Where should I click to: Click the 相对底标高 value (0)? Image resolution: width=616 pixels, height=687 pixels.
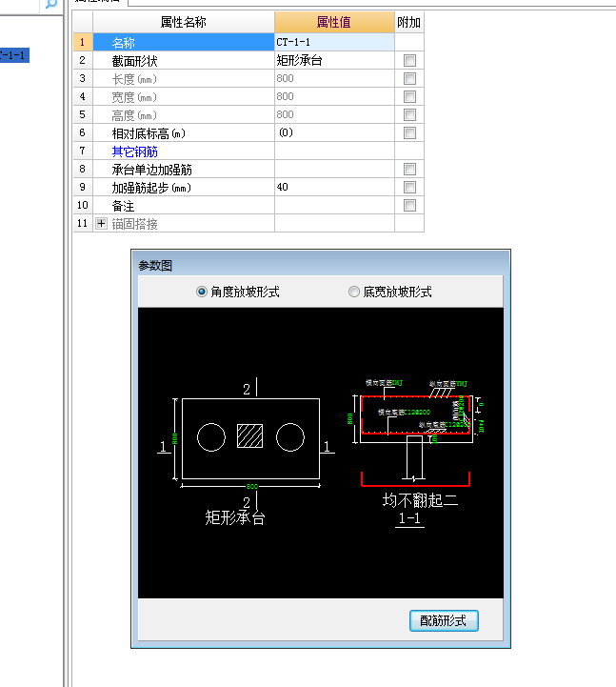point(334,132)
